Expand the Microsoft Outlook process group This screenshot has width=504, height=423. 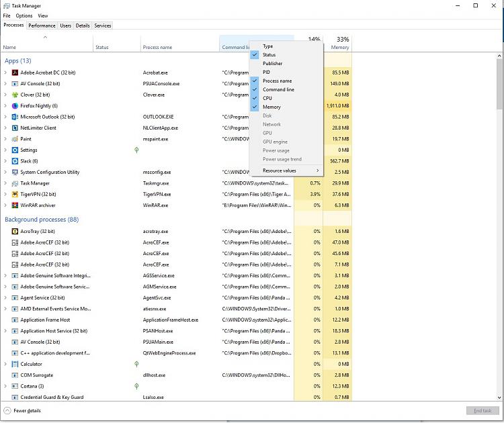pyautogui.click(x=5, y=117)
